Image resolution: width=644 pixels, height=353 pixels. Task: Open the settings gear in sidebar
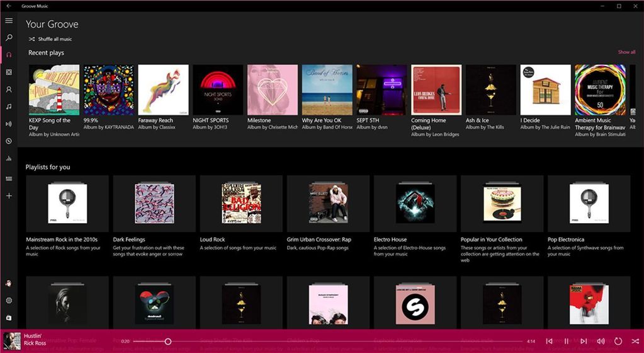click(x=9, y=301)
